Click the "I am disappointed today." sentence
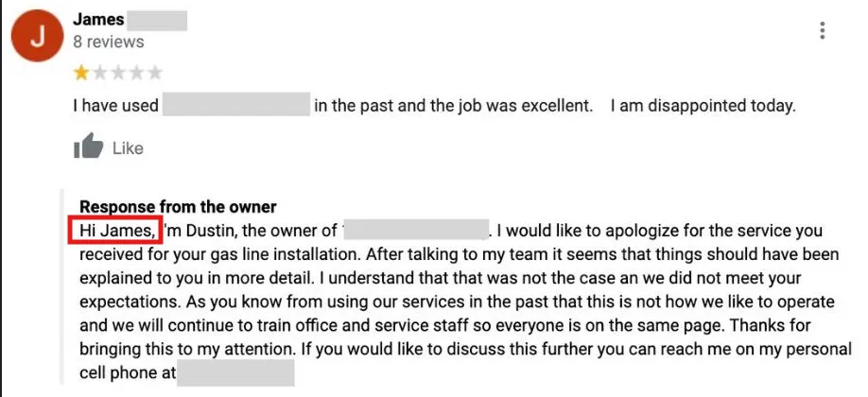Viewport: 868px width, 397px height. pos(703,106)
